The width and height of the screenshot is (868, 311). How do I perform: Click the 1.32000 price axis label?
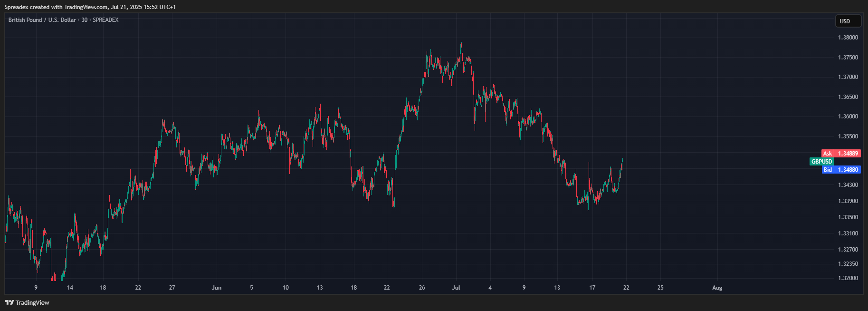point(848,278)
